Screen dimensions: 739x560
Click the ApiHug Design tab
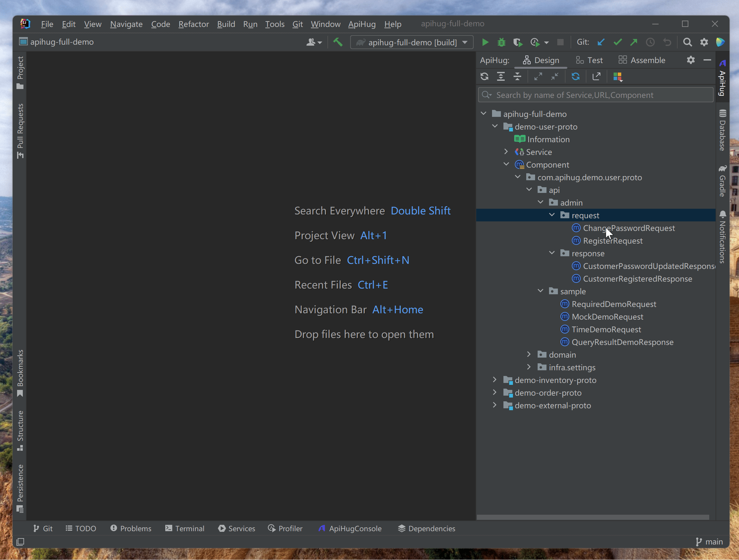coord(541,60)
